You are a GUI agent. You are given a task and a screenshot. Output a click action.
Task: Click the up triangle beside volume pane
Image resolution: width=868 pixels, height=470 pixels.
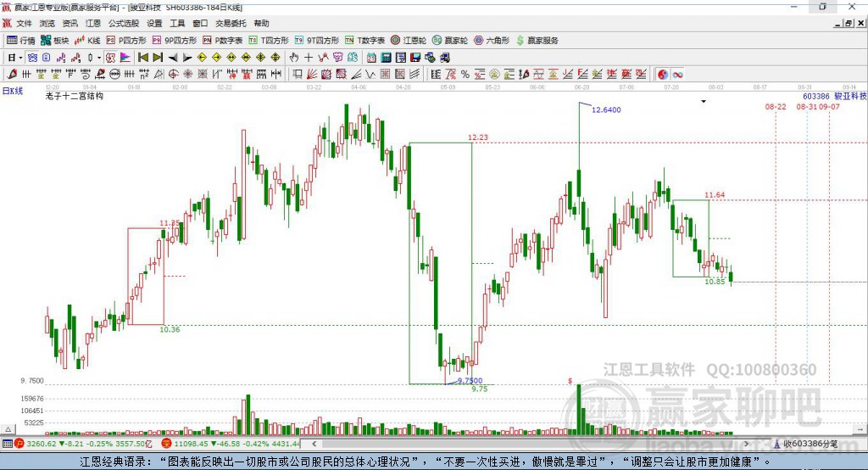point(8,429)
